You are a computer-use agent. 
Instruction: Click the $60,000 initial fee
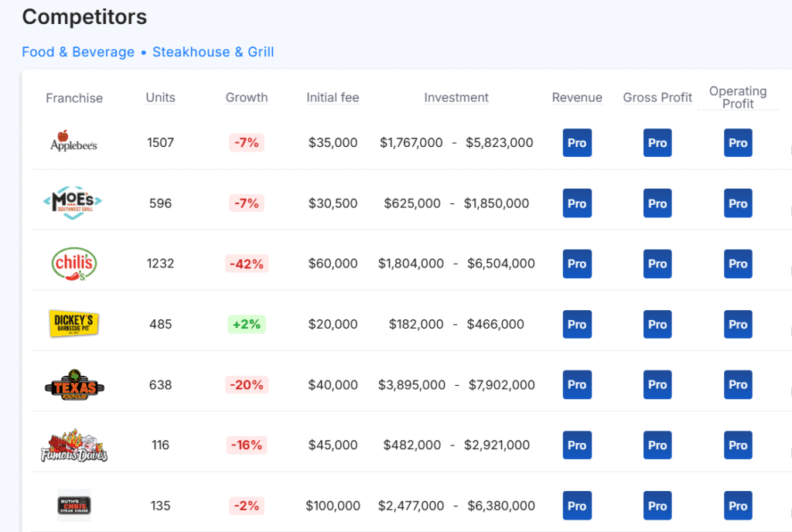pos(333,264)
